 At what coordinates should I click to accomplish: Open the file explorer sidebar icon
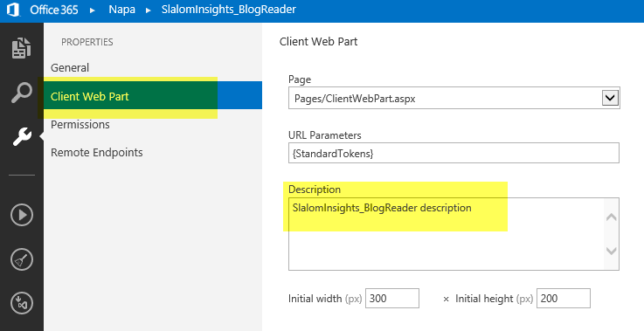tap(21, 48)
